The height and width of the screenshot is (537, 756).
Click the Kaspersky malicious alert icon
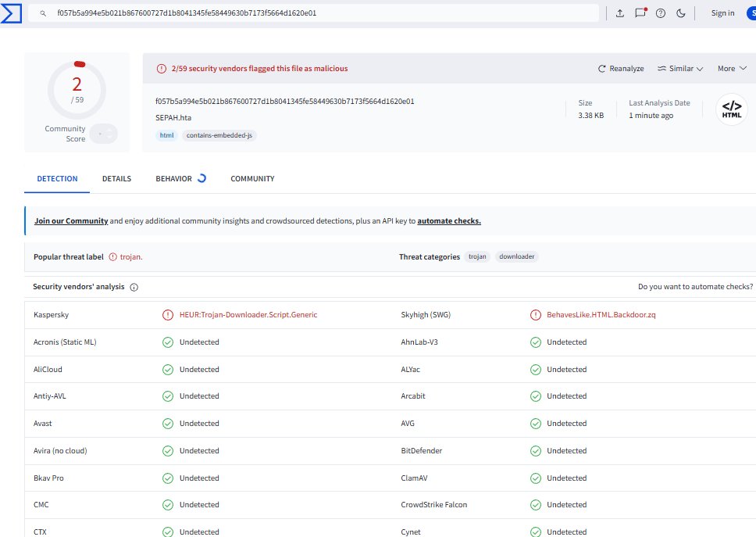(x=168, y=315)
